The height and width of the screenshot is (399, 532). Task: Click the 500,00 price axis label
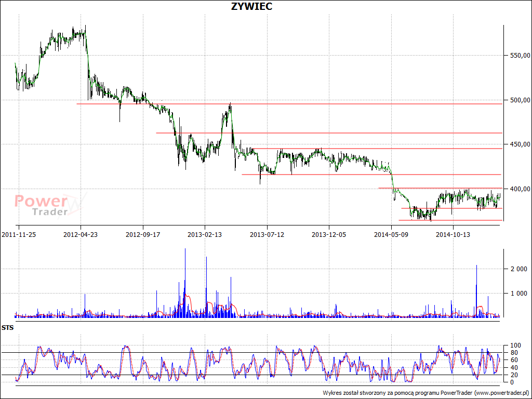521,100
